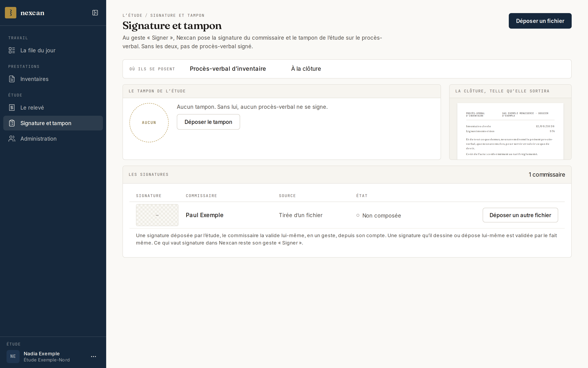Open La file du jour page
588x368 pixels.
[53, 50]
